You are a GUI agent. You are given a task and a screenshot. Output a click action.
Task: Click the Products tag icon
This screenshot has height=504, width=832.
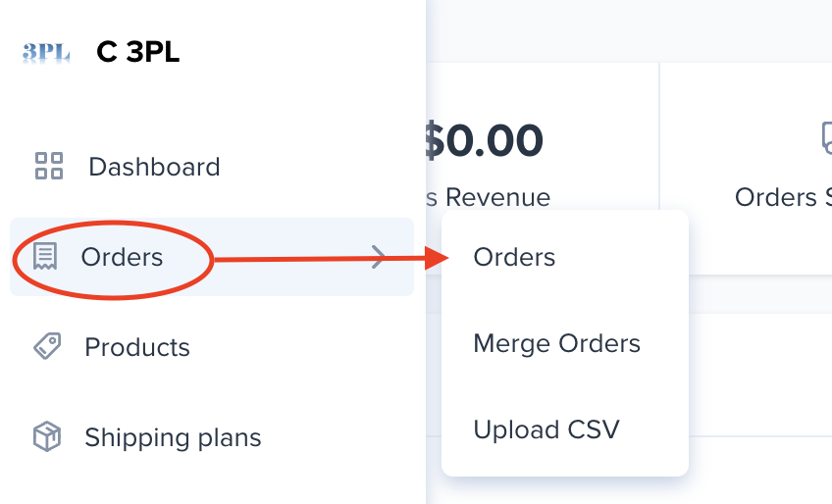pyautogui.click(x=47, y=346)
